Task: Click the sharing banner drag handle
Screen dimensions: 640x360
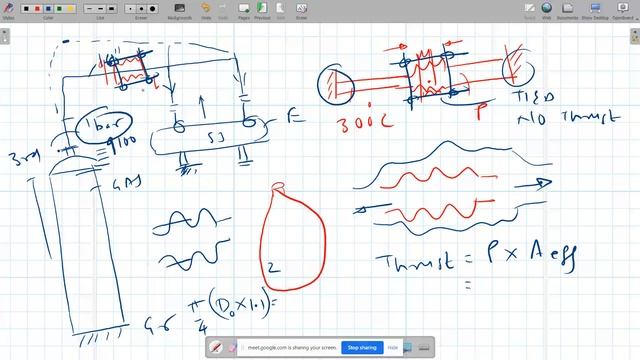Action: (243, 348)
